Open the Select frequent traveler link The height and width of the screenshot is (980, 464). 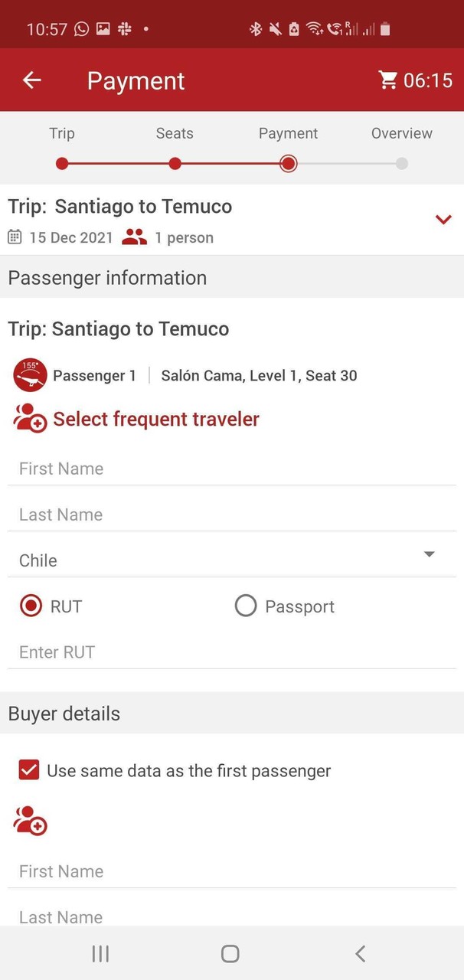[x=156, y=419]
